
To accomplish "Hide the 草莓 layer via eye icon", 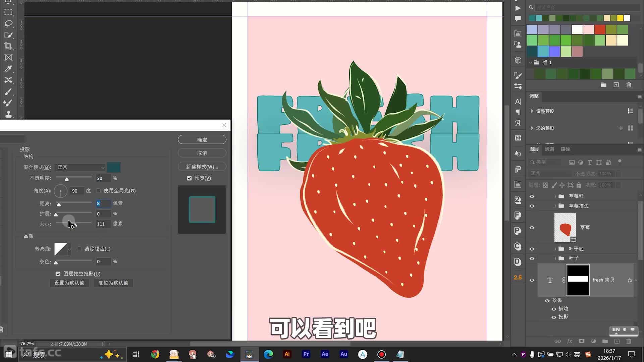I will click(x=532, y=228).
